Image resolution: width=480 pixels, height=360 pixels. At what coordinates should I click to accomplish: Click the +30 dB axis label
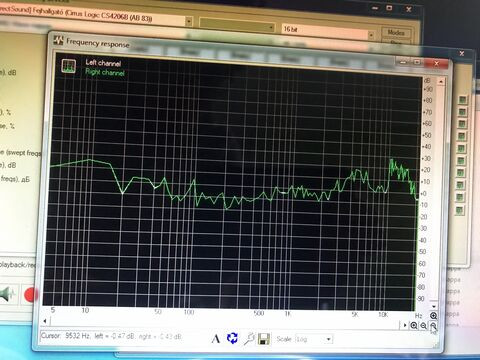coord(427,158)
